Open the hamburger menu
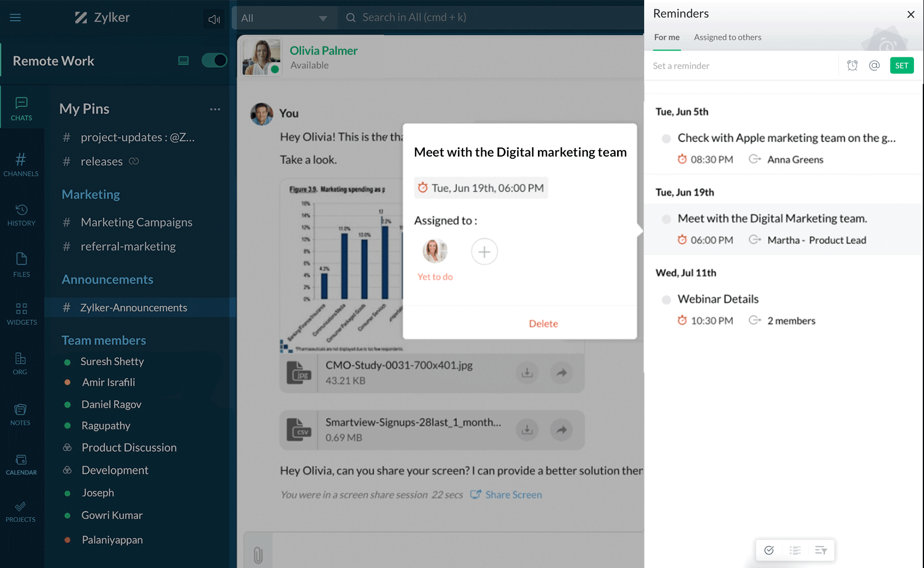This screenshot has width=924, height=568. (15, 18)
